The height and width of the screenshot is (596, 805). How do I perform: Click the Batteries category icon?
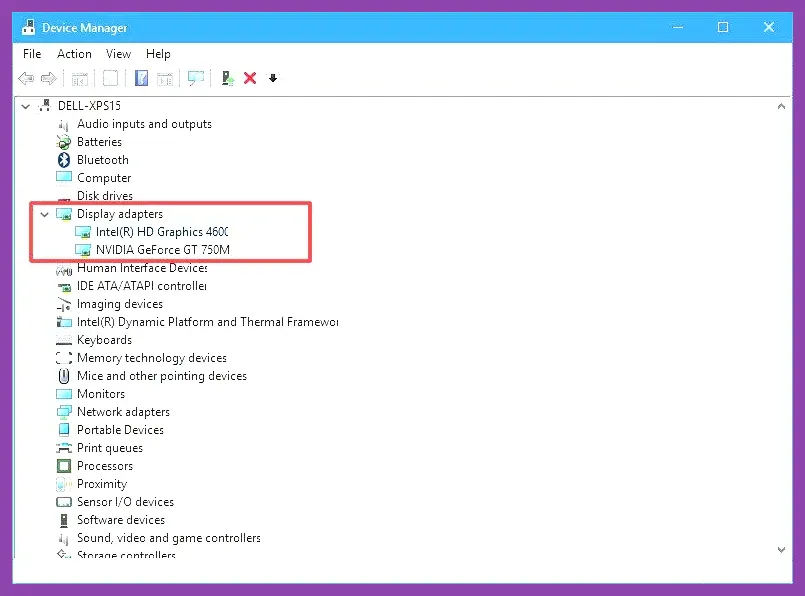coord(64,142)
